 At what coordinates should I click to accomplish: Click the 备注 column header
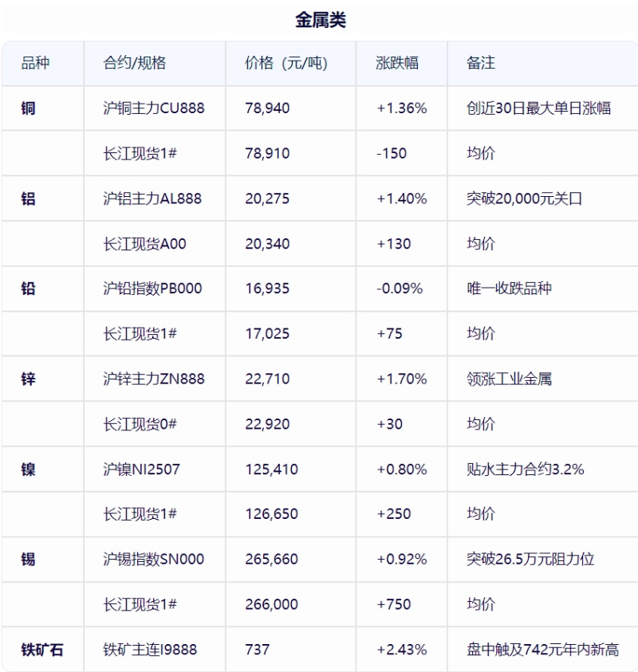click(x=481, y=63)
